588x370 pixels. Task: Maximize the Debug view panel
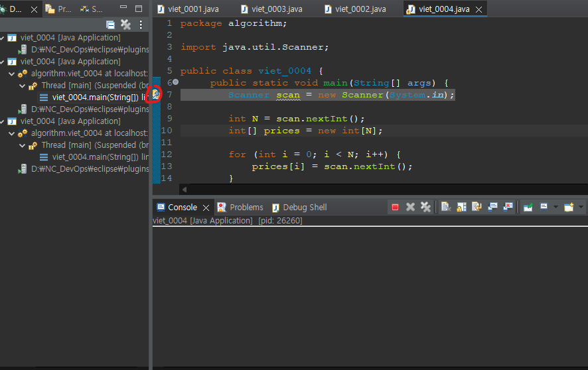pyautogui.click(x=139, y=9)
